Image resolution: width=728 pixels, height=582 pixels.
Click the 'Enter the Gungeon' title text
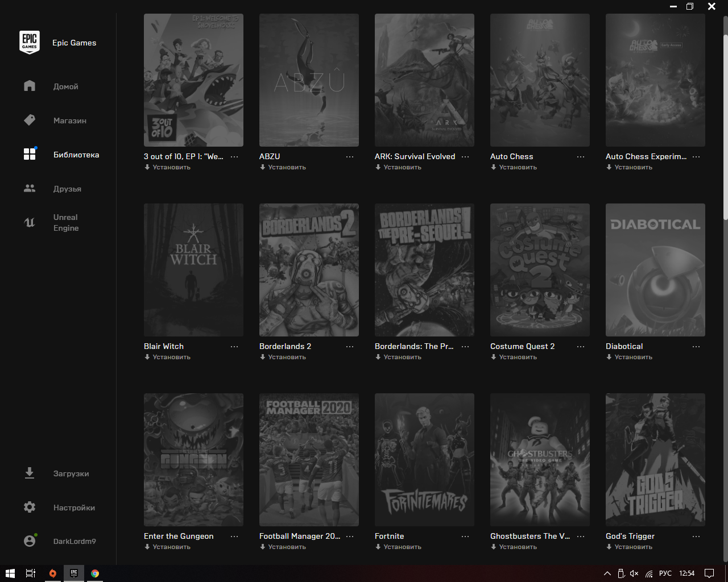[179, 536]
